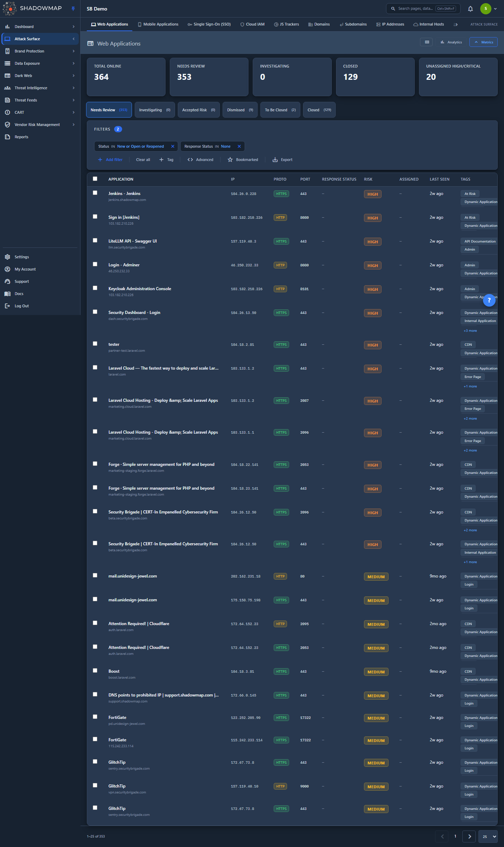Click the Dashboard sidebar icon
504x847 pixels.
pyautogui.click(x=7, y=27)
